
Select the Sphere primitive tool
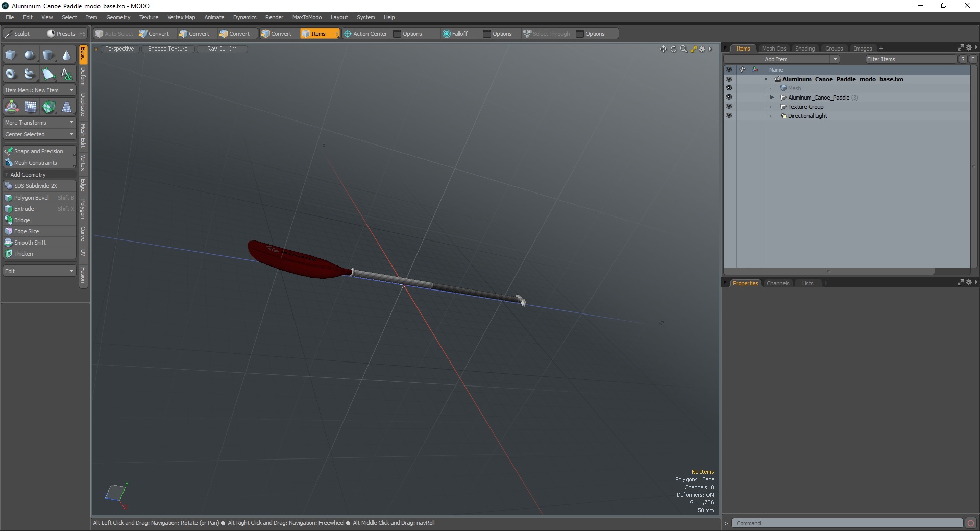(x=30, y=55)
